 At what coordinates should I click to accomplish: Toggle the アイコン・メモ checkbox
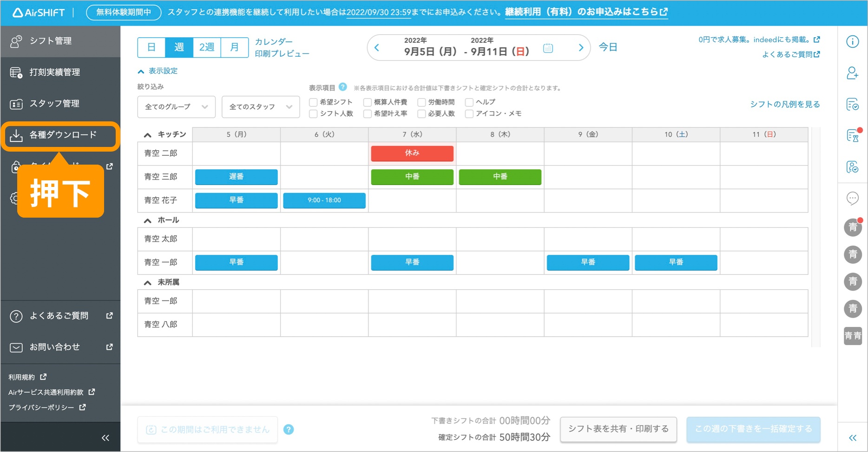pyautogui.click(x=469, y=114)
